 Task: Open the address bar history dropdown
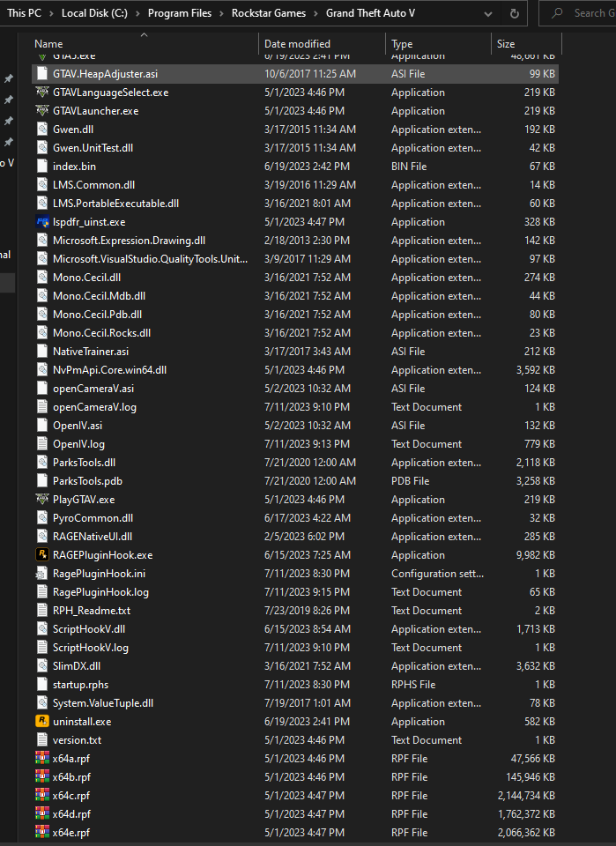tap(488, 13)
